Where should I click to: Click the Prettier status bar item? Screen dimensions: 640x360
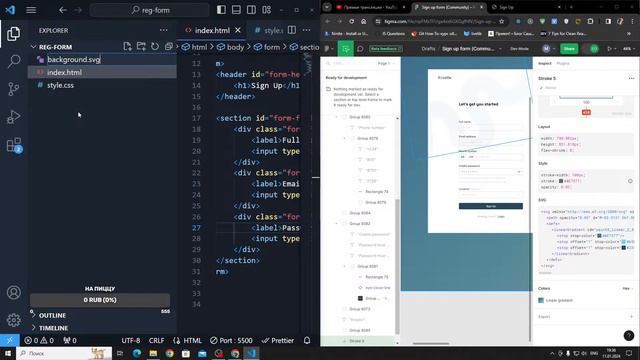[x=278, y=340]
